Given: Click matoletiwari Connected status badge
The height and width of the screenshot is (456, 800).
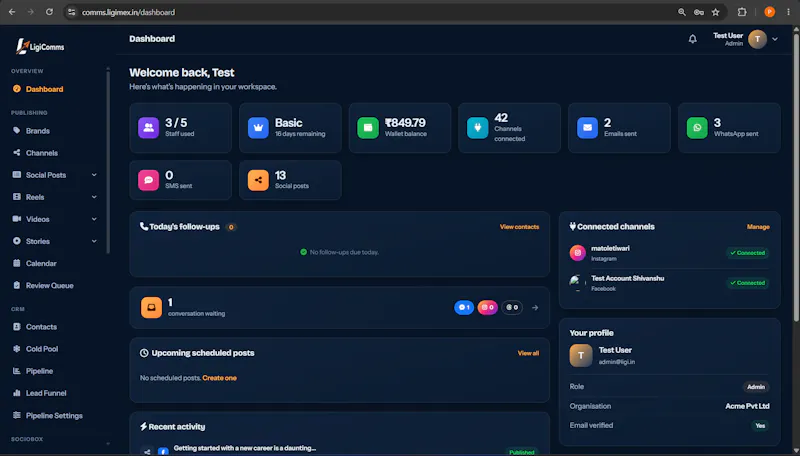Looking at the screenshot, I should 747,252.
